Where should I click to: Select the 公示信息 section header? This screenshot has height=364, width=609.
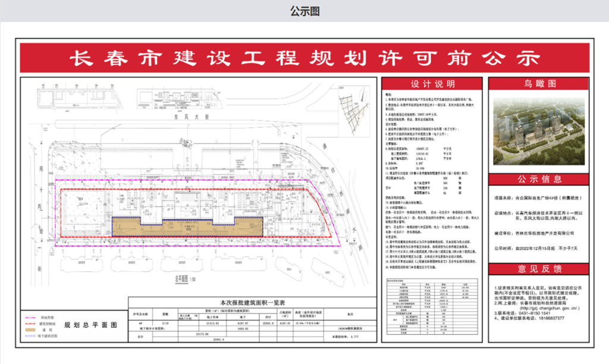coord(539,179)
